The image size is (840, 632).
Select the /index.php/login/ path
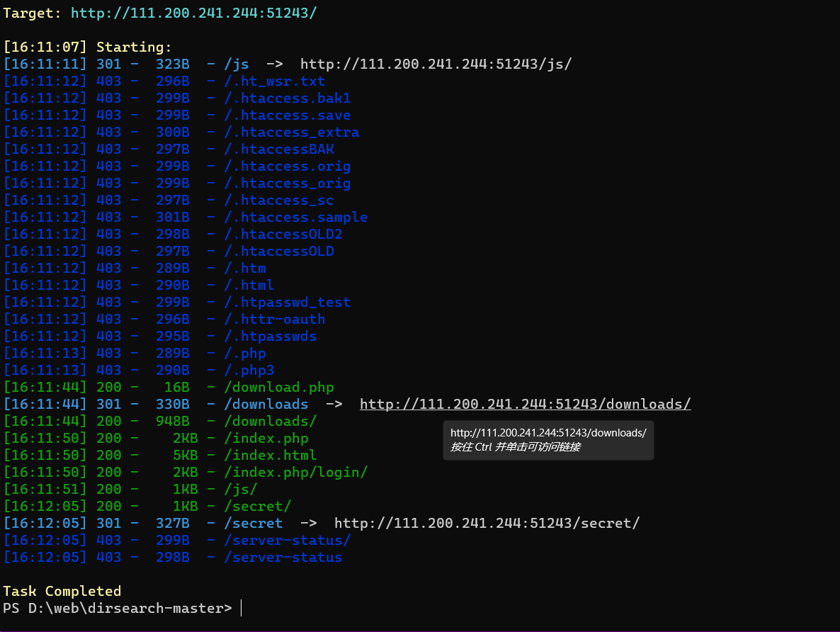pyautogui.click(x=296, y=473)
